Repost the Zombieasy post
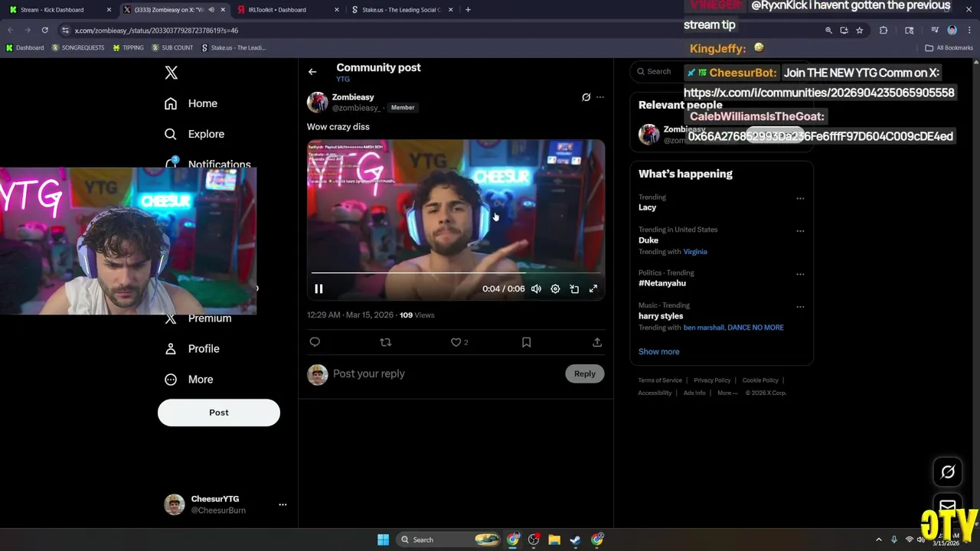This screenshot has height=551, width=980. (x=385, y=342)
